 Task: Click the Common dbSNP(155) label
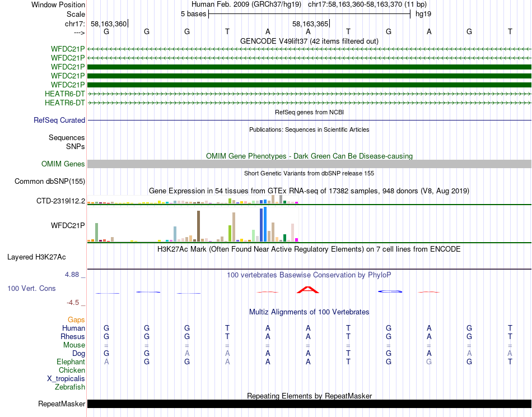pyautogui.click(x=50, y=182)
